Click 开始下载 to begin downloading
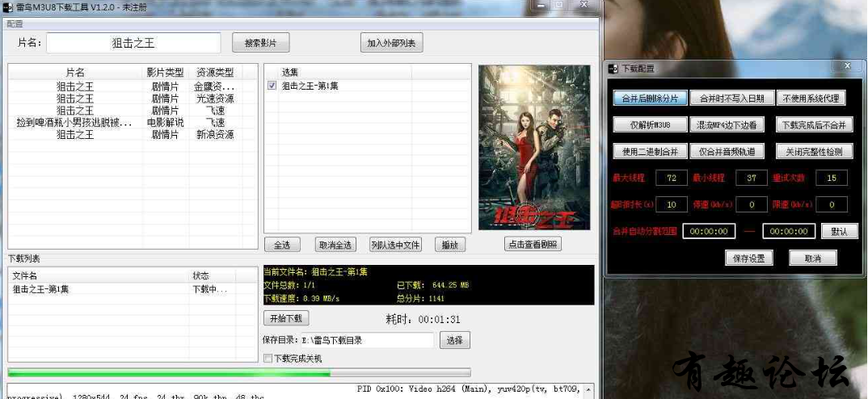The height and width of the screenshot is (399, 868). click(286, 318)
